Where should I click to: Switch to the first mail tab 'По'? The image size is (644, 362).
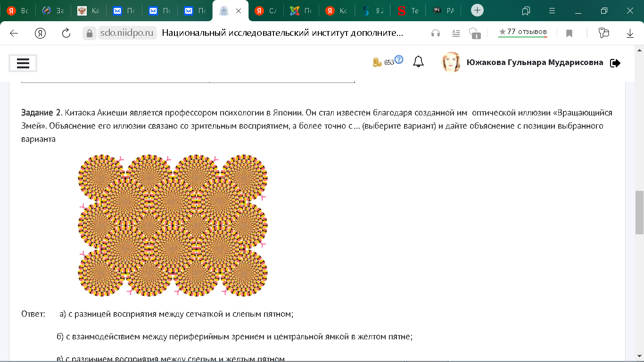[x=124, y=10]
